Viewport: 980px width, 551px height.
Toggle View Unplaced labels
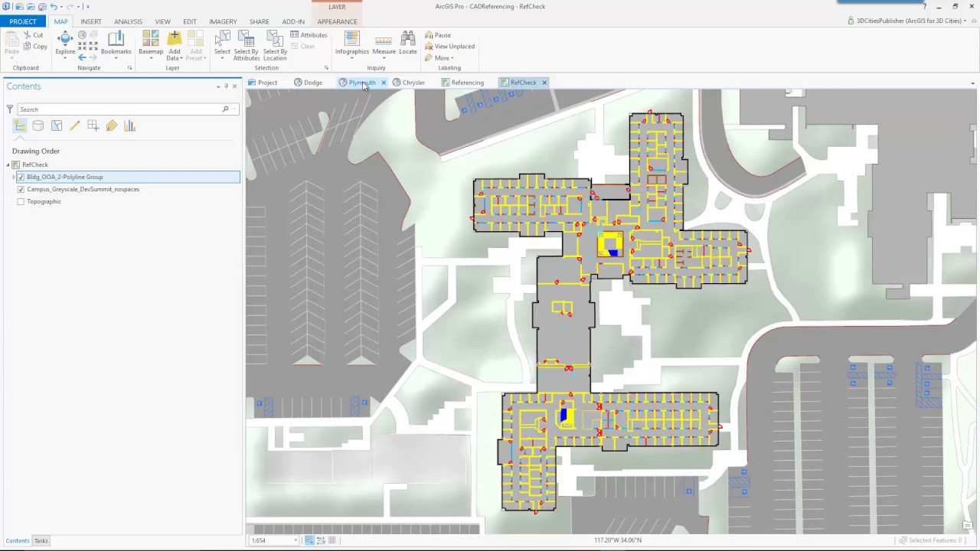coord(449,46)
